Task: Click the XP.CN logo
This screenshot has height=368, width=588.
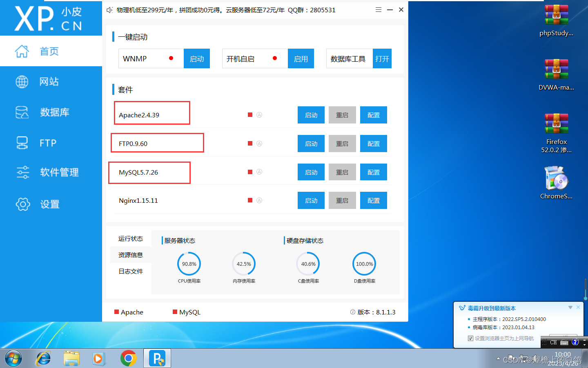Action: [x=49, y=18]
